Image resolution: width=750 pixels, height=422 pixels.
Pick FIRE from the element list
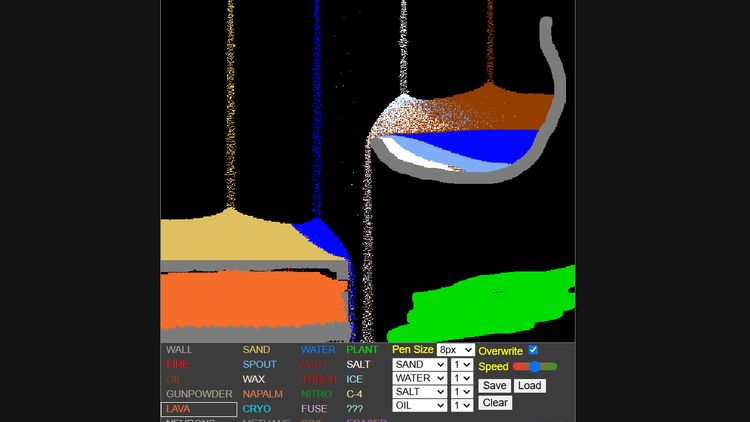click(x=178, y=365)
